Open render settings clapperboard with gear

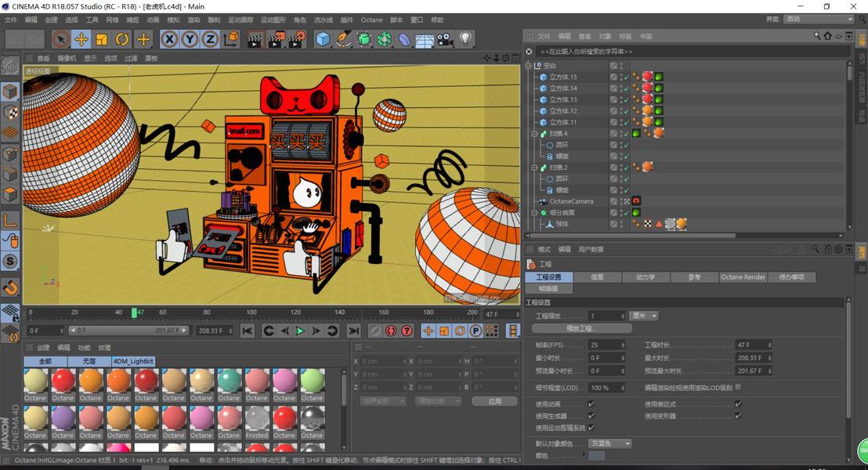297,39
